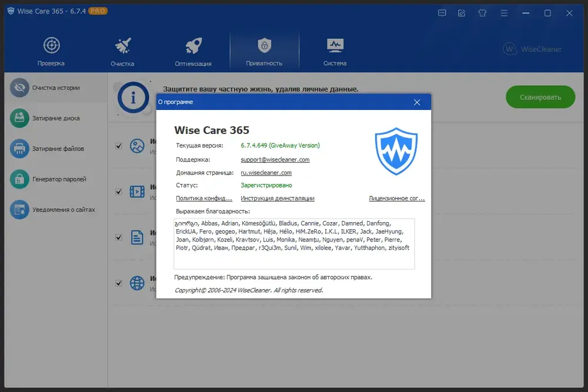
Task: Open the hamburger menu in title bar
Action: click(504, 13)
